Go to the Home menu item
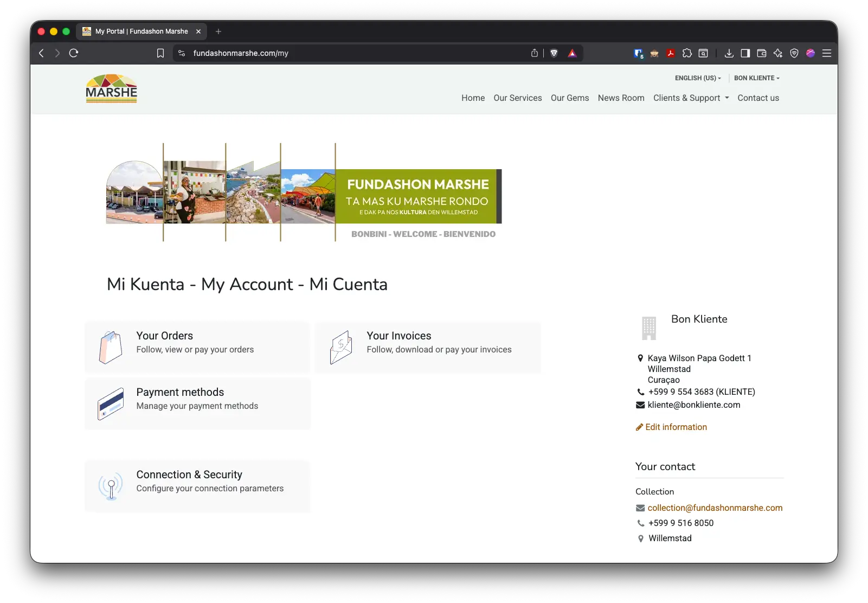Viewport: 868px width, 603px height. pos(473,98)
